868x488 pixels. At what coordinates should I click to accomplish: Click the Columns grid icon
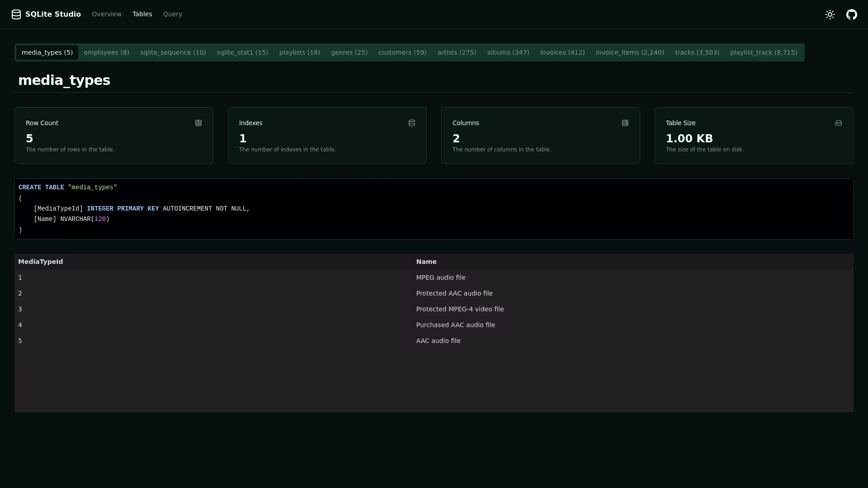[x=625, y=123]
